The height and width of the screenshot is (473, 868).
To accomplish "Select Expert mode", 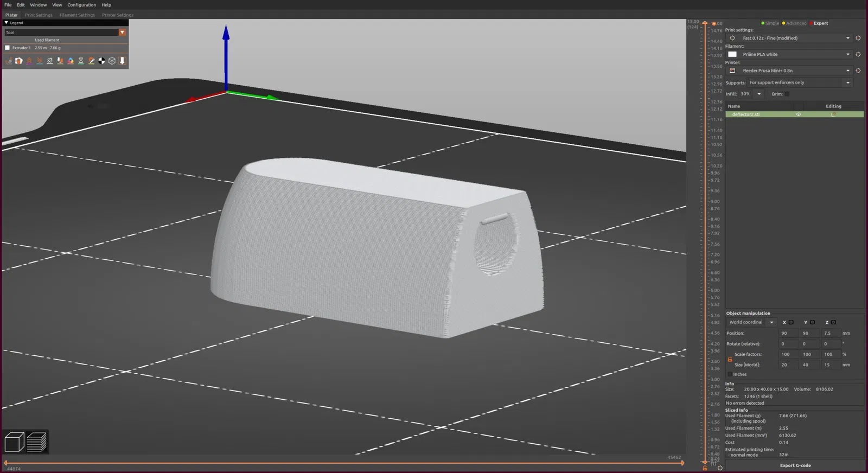I will coord(819,23).
